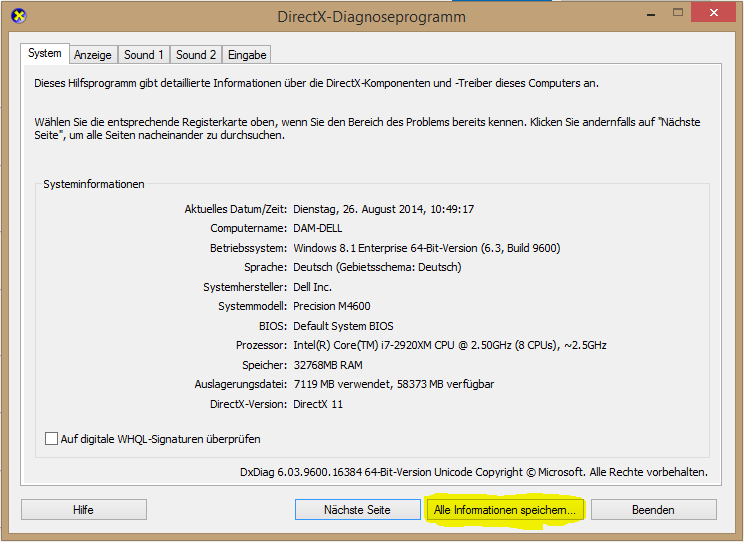
Task: Click the DirectX icon in the title bar
Action: (19, 16)
